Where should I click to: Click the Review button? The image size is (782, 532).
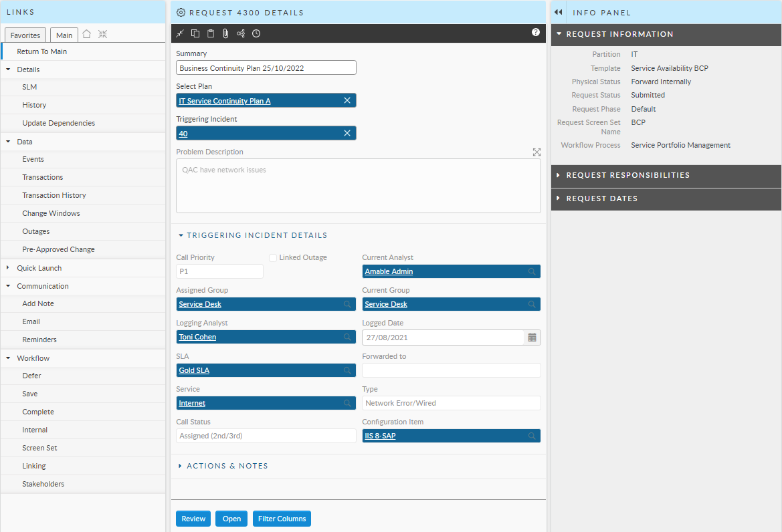click(x=193, y=519)
